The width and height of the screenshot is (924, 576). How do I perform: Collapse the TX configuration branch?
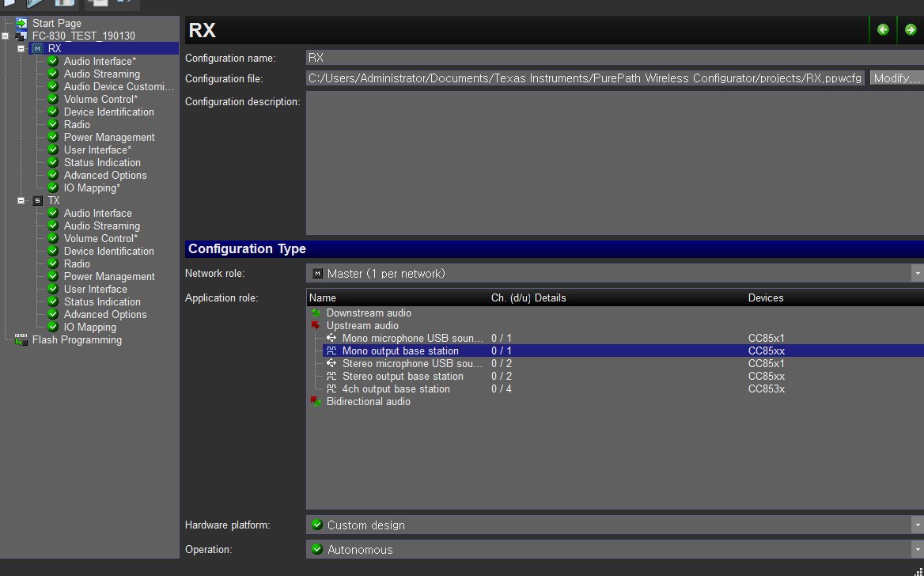point(21,200)
